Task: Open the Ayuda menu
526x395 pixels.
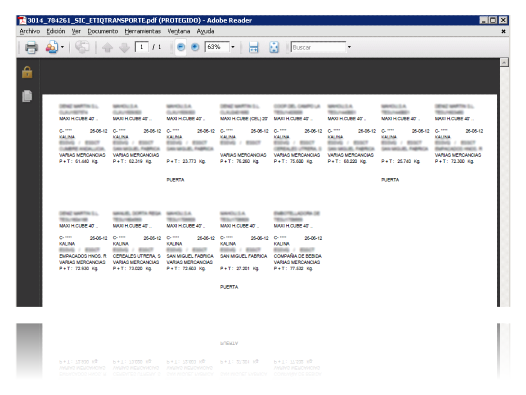Action: click(205, 31)
